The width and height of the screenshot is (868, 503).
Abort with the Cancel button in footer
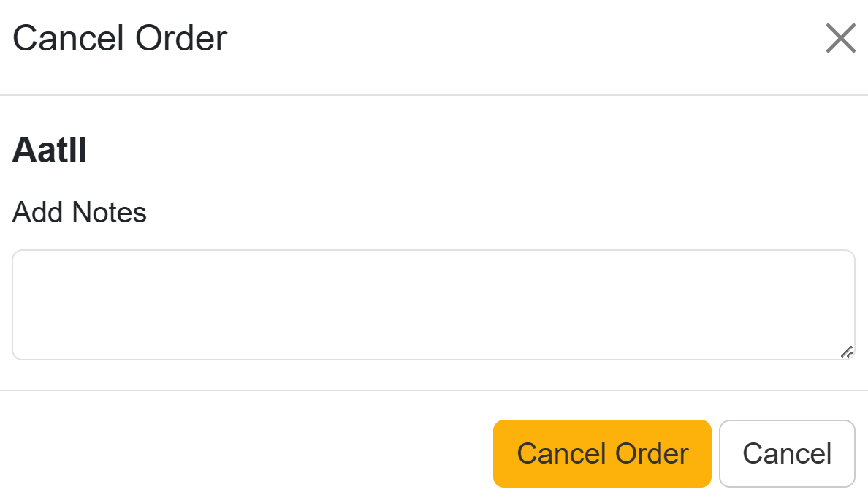pyautogui.click(x=787, y=453)
